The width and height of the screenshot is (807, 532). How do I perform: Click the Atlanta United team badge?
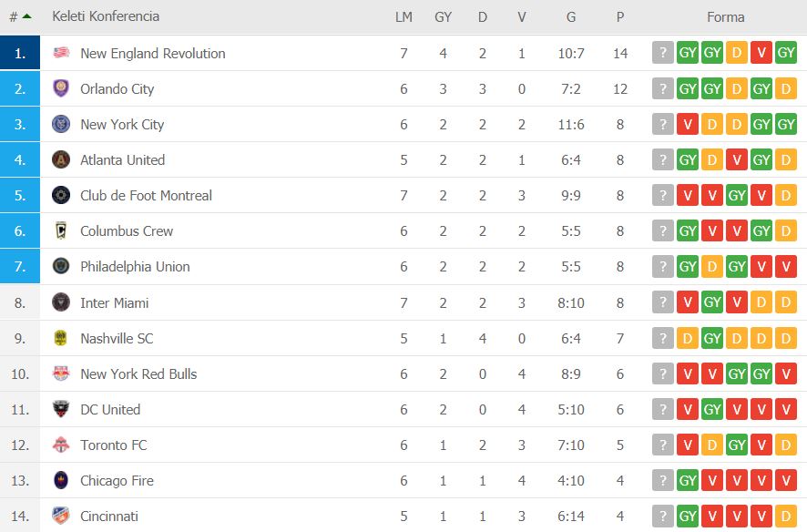(61, 159)
